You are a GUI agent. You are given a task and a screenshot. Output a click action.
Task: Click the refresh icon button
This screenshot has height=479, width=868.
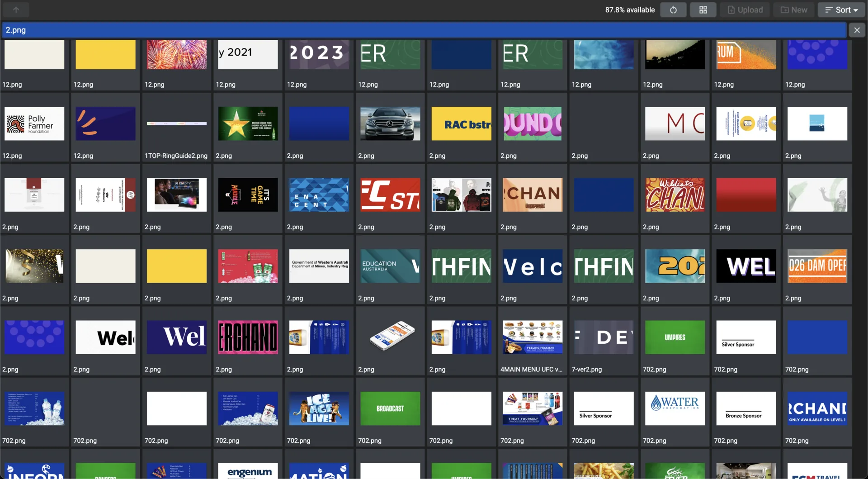point(673,9)
